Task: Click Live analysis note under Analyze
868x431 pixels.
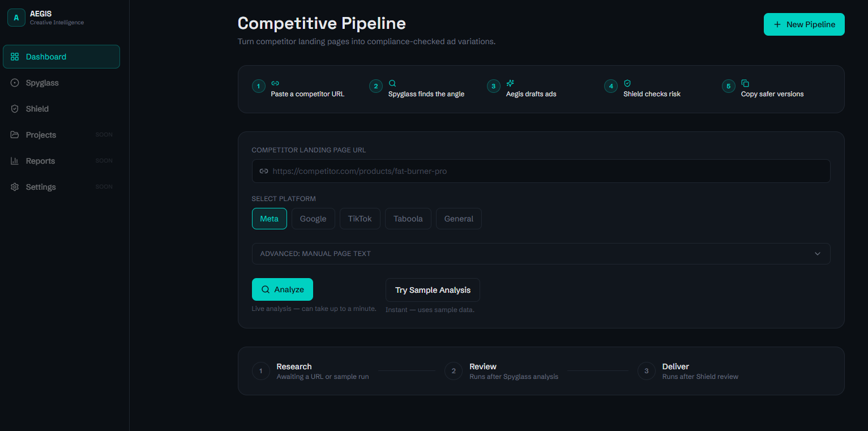Action: [x=314, y=309]
